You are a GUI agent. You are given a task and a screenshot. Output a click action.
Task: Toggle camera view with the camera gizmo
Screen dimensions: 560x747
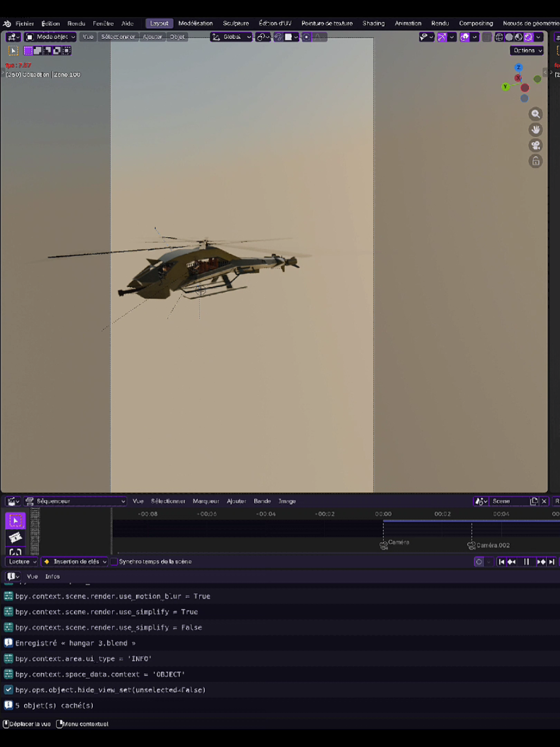pos(536,145)
